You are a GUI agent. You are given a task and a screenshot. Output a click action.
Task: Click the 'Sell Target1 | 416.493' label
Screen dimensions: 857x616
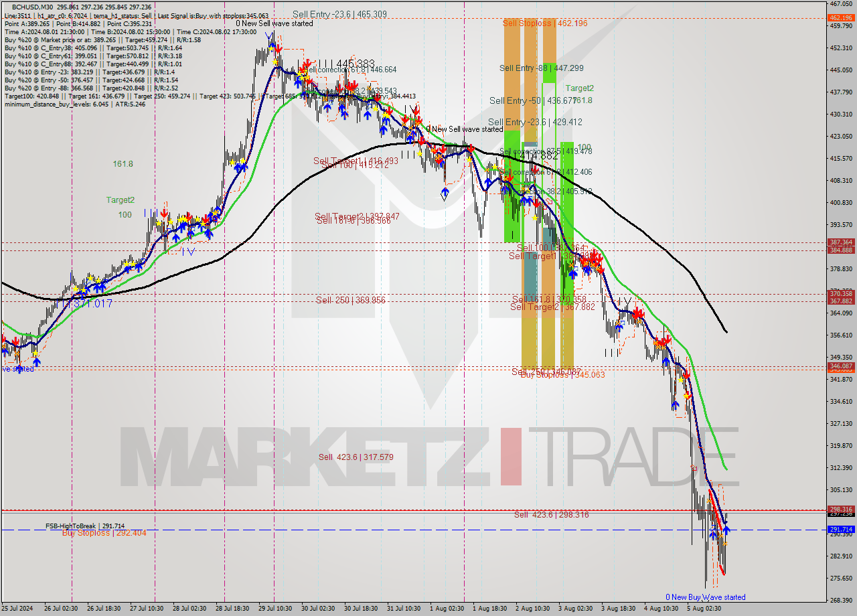pos(356,161)
